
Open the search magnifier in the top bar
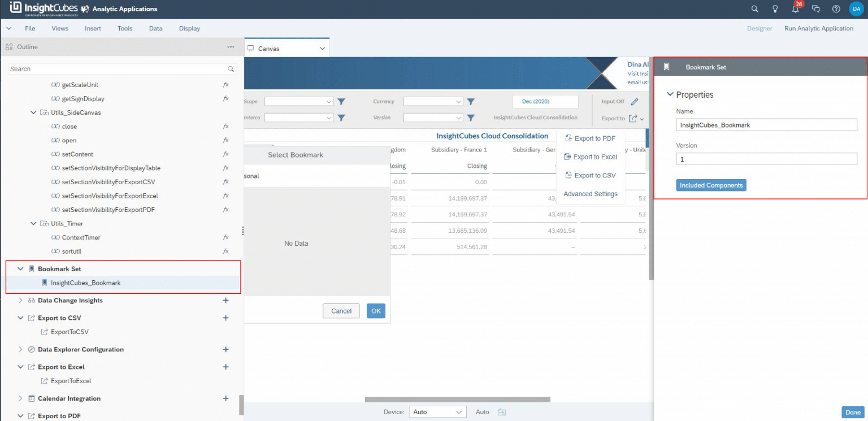754,8
